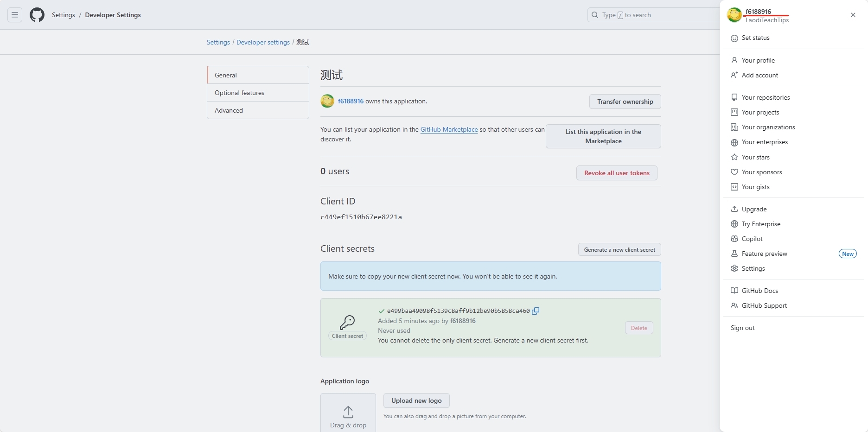Image resolution: width=868 pixels, height=432 pixels.
Task: Click the star icon for Your stars
Action: pos(734,157)
